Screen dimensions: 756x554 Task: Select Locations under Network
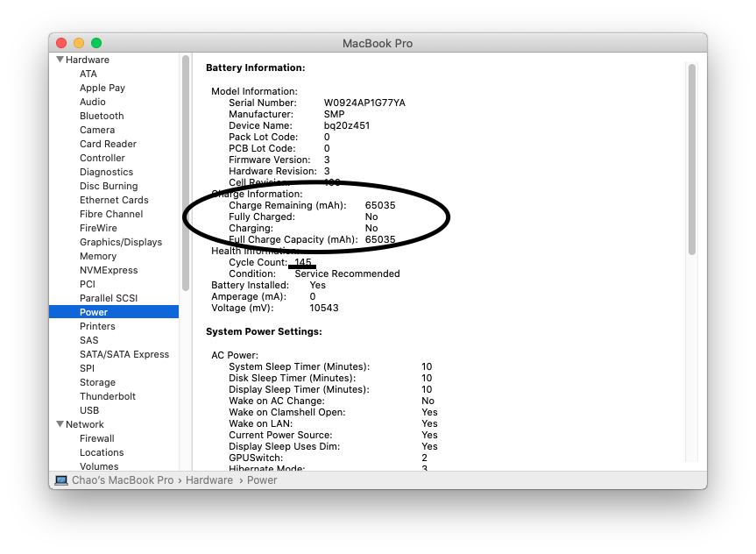click(x=102, y=451)
